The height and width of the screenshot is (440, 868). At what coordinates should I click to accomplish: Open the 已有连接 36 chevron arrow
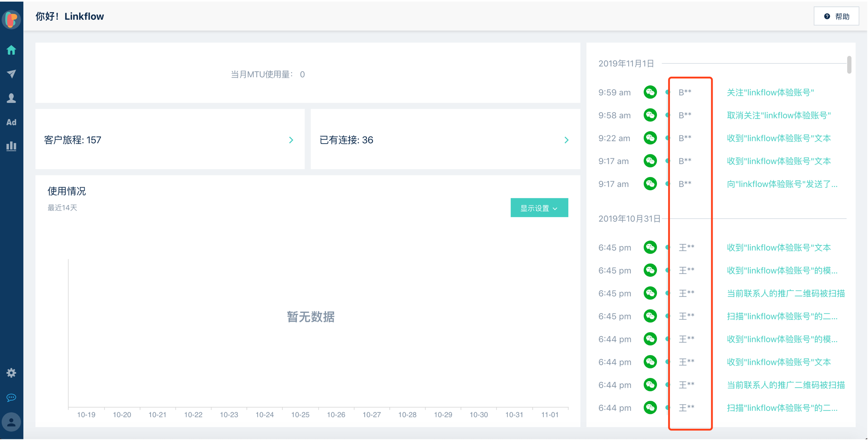click(566, 140)
